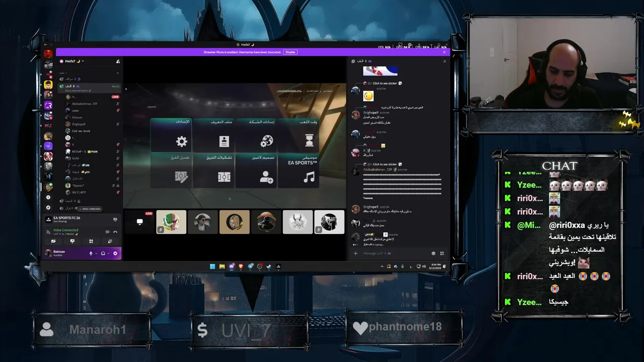Open the Windows Start button
Viewport: 644px width, 362px height.
[212, 266]
